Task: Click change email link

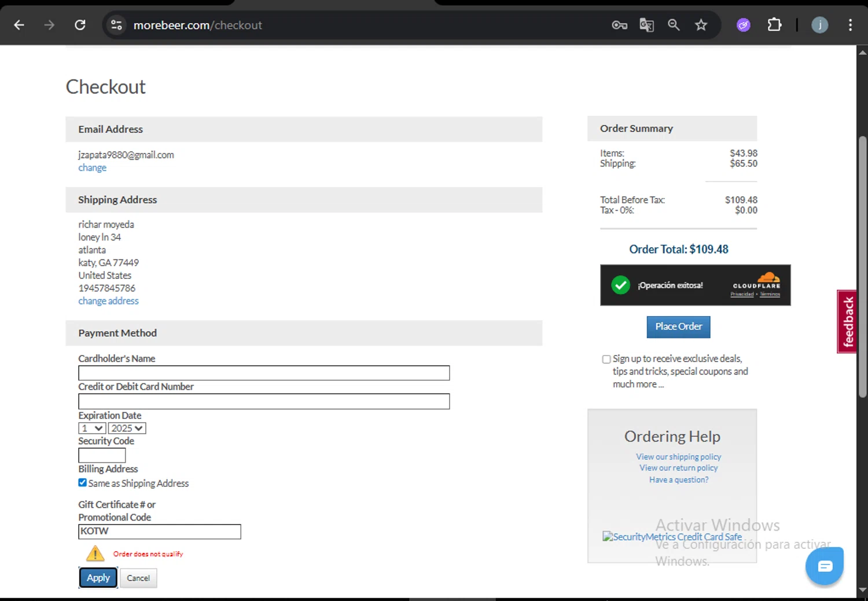Action: point(93,168)
